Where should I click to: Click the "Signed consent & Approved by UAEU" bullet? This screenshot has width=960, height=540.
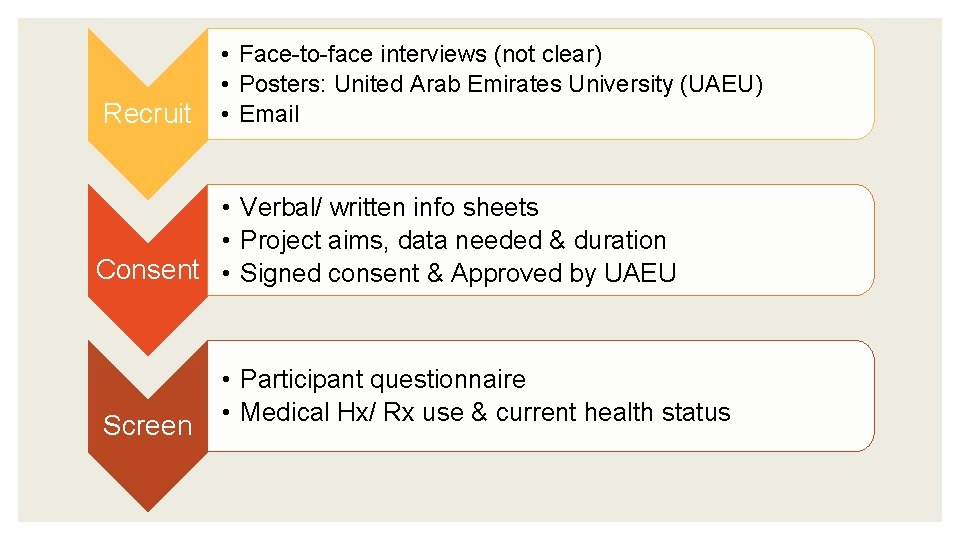point(458,273)
